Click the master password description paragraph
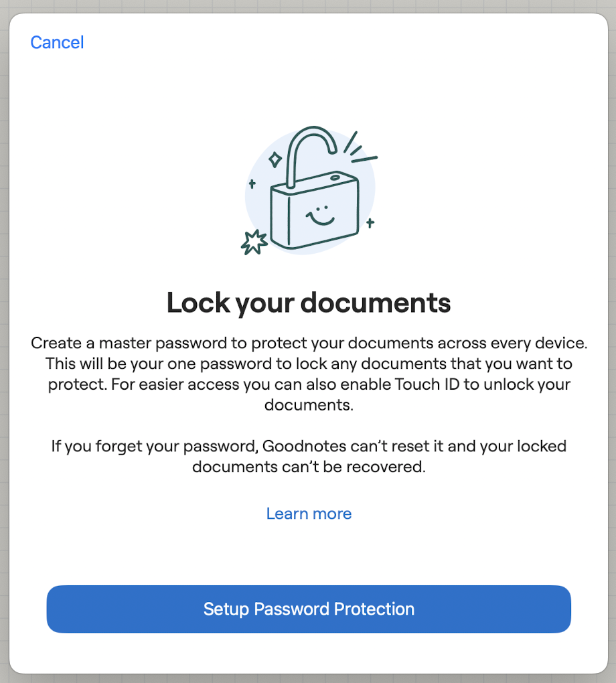Image resolution: width=616 pixels, height=683 pixels. (x=309, y=373)
